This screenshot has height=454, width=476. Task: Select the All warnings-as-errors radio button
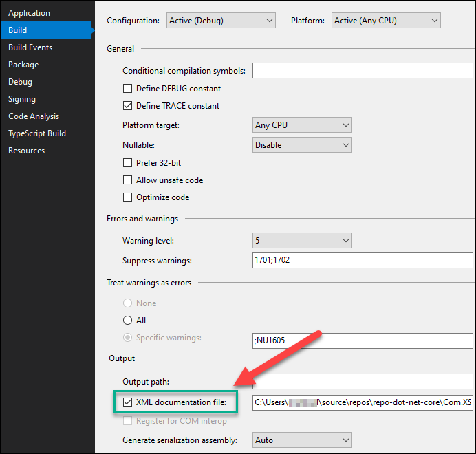pos(127,321)
